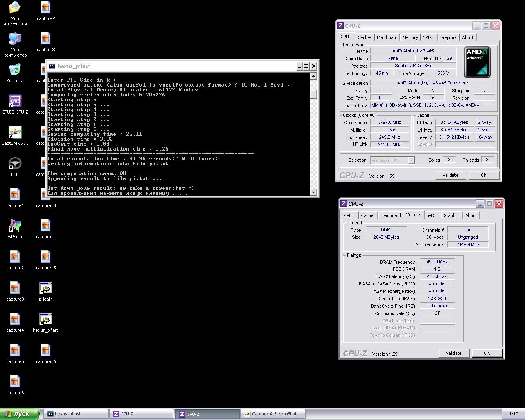Open the capture2 desktop file
The image size is (525, 420).
tap(15, 260)
